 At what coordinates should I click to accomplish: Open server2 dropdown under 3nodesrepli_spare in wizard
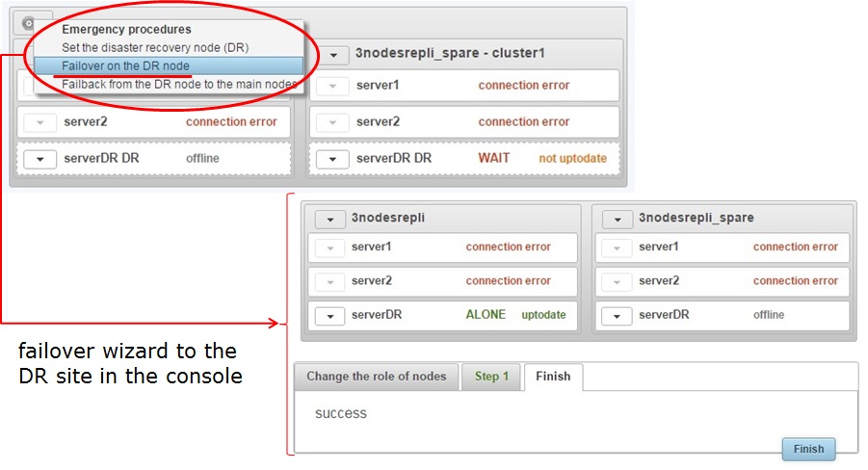tap(617, 282)
